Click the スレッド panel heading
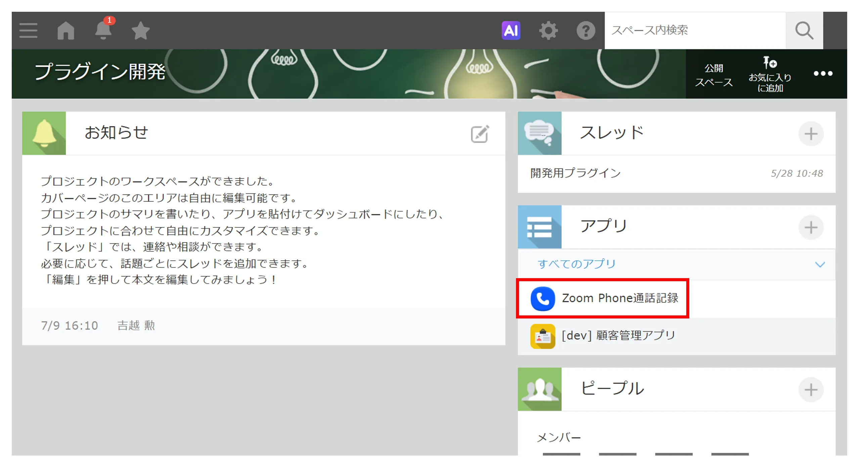This screenshot has height=473, width=868. (x=612, y=133)
